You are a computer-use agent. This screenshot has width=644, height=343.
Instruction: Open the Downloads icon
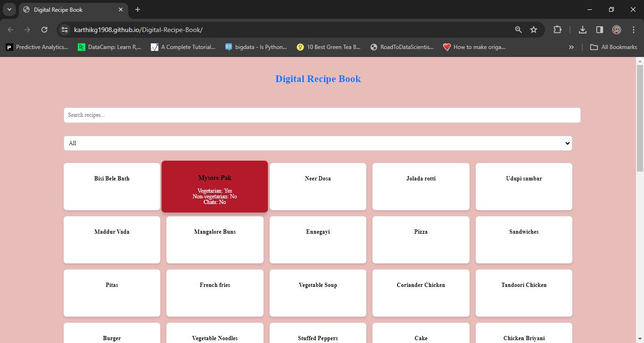click(x=583, y=30)
